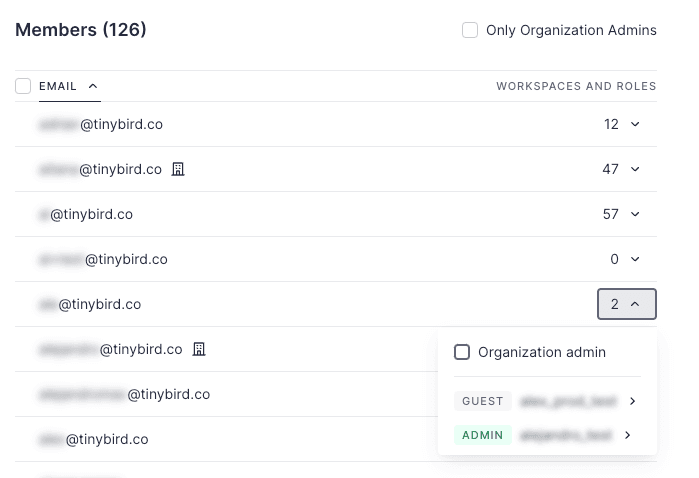Click the Members (126) heading

pos(81,30)
